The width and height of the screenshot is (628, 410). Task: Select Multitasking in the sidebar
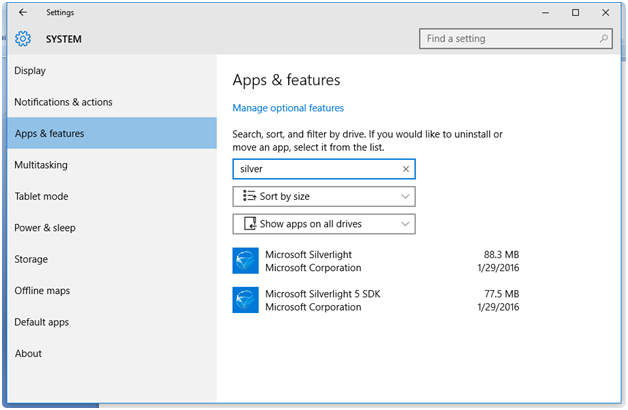click(41, 165)
